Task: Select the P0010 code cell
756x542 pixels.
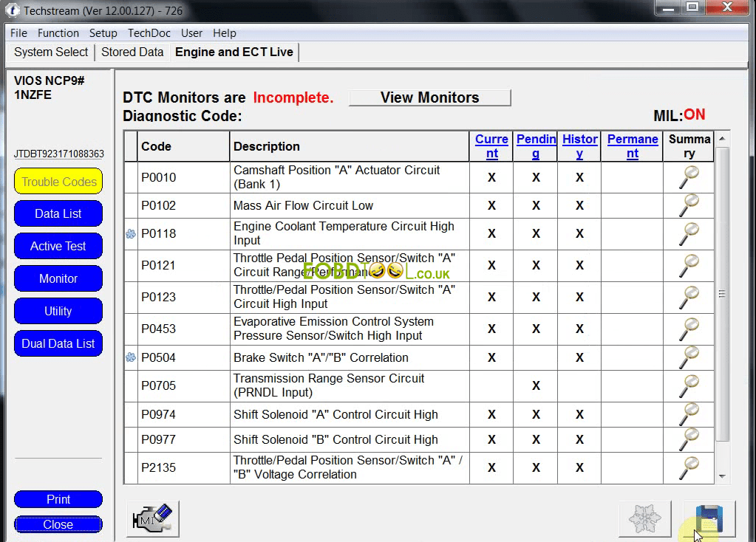Action: coord(184,177)
